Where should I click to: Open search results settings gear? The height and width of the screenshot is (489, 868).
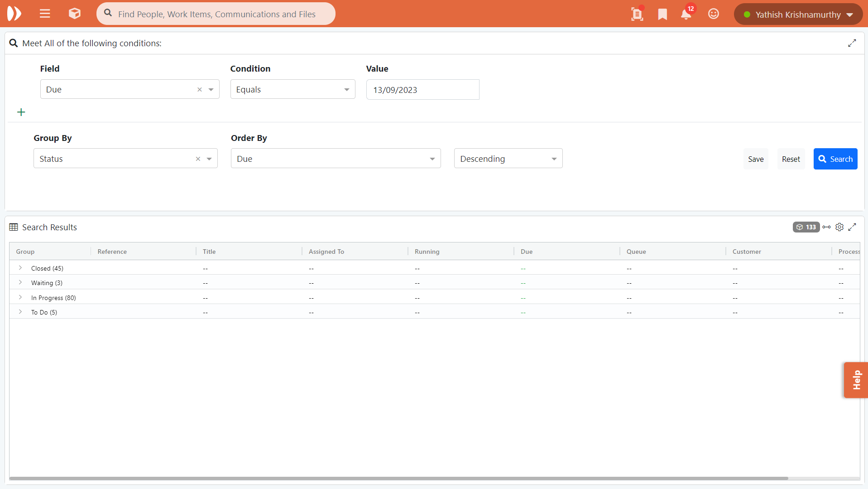click(839, 227)
